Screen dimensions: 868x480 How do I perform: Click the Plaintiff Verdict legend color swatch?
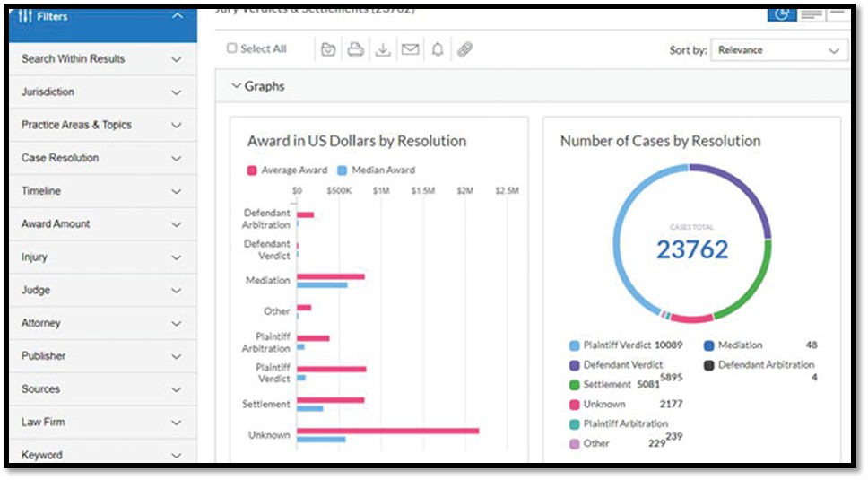pyautogui.click(x=574, y=345)
